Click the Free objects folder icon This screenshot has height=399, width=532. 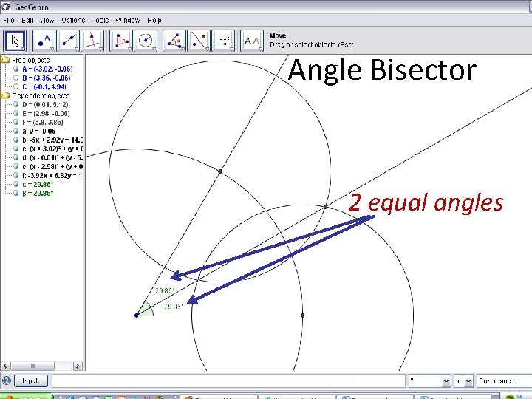[x=5, y=60]
